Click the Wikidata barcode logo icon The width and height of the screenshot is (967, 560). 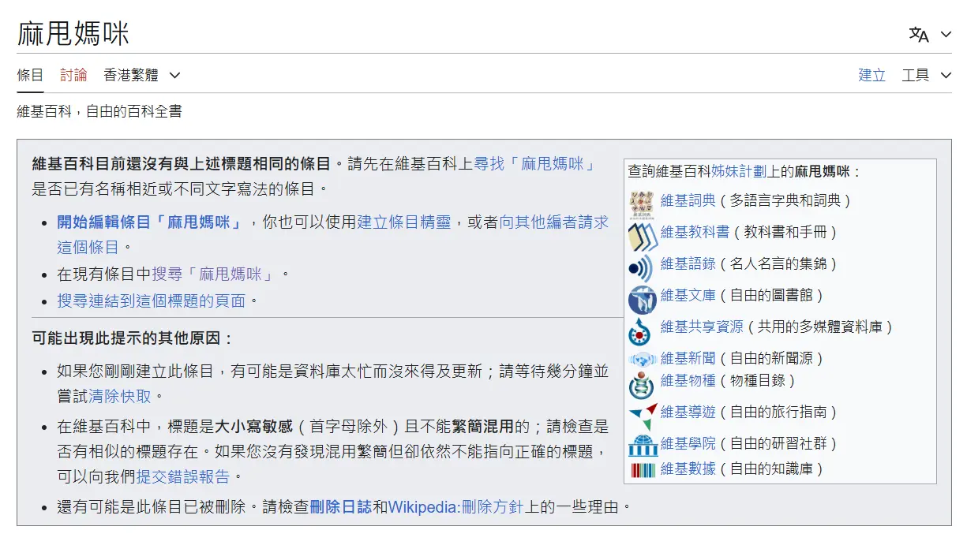(643, 470)
